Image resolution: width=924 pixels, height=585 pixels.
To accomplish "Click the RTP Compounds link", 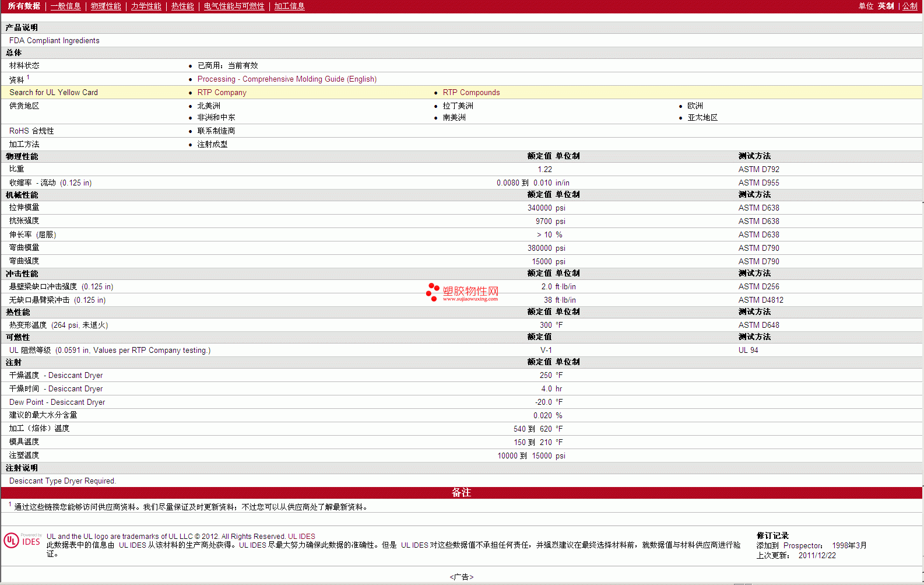I will pyautogui.click(x=471, y=93).
